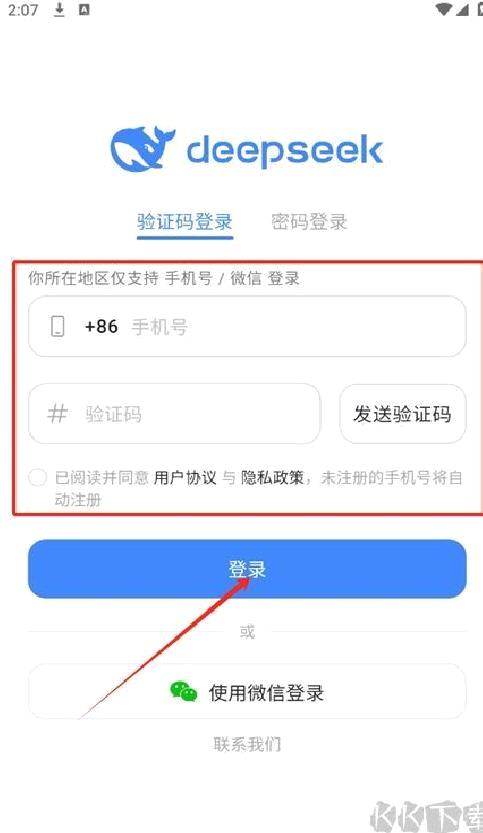Tap the DeepSeek whale logo
The image size is (483, 833).
point(142,149)
